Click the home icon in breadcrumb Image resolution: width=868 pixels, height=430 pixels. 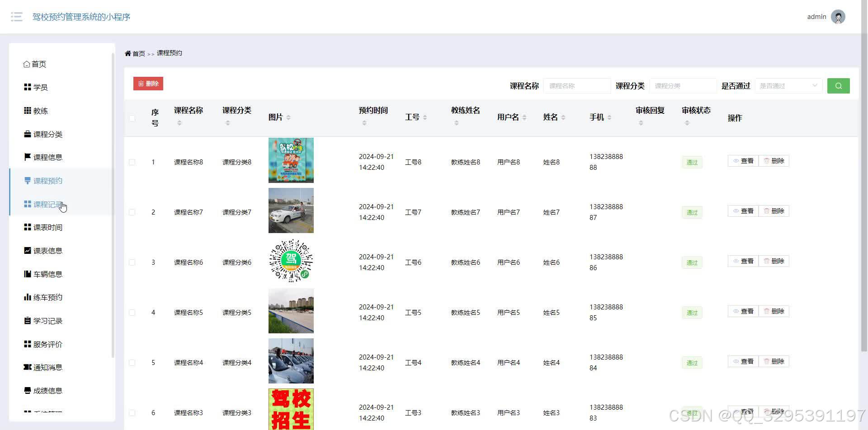129,53
